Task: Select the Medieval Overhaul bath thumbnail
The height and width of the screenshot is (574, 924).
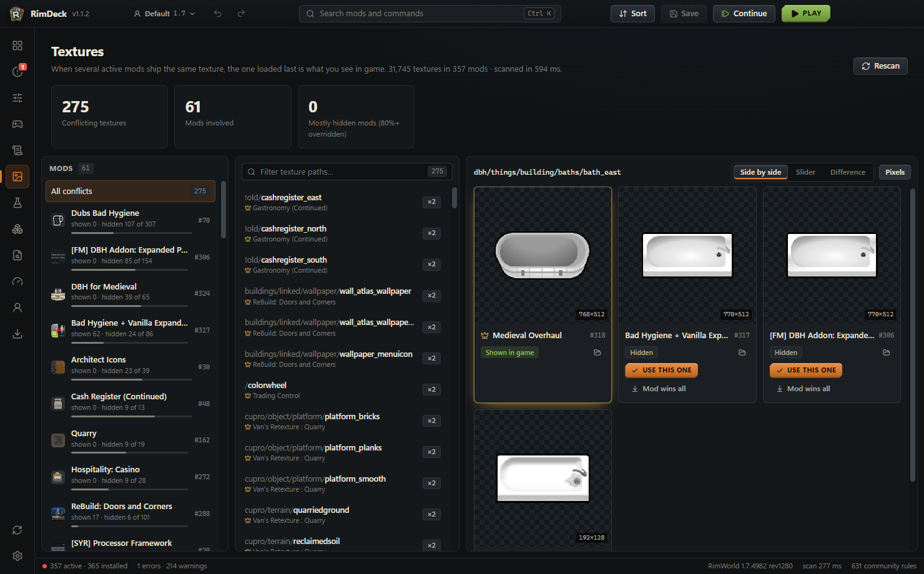Action: pos(543,255)
